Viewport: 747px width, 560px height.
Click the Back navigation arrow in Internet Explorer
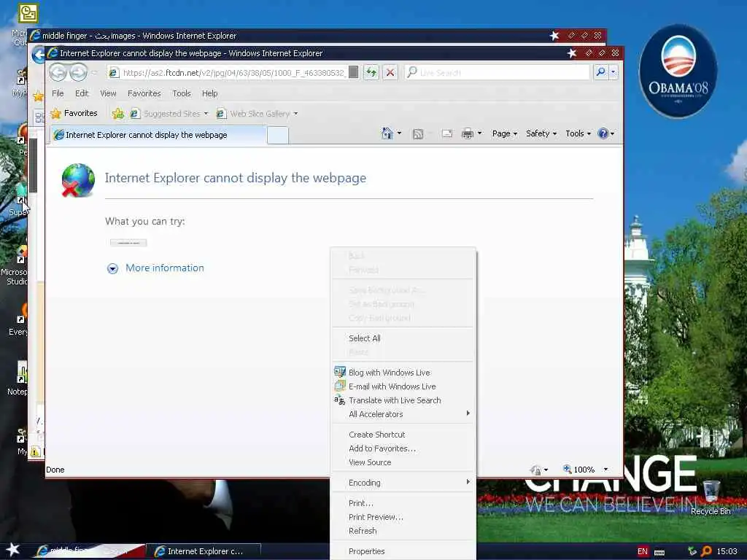58,72
